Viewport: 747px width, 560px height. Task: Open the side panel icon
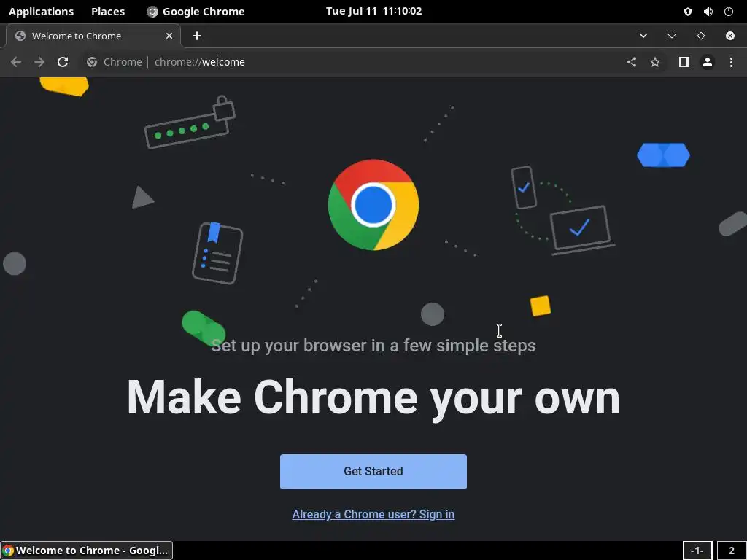click(684, 62)
